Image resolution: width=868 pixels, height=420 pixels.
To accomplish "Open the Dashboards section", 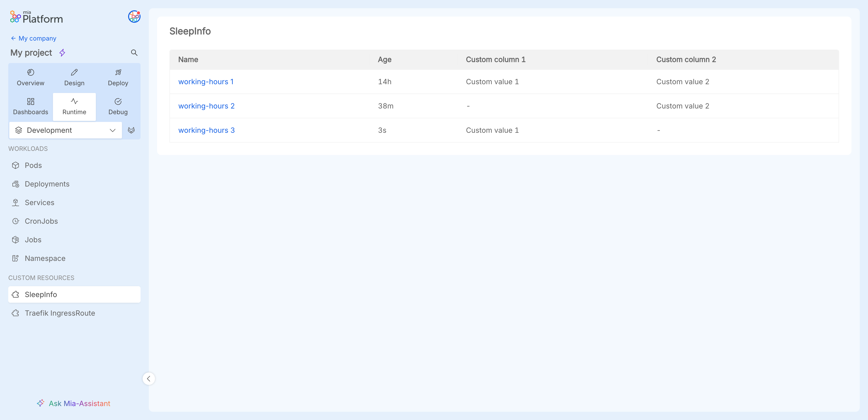I will pos(31,106).
